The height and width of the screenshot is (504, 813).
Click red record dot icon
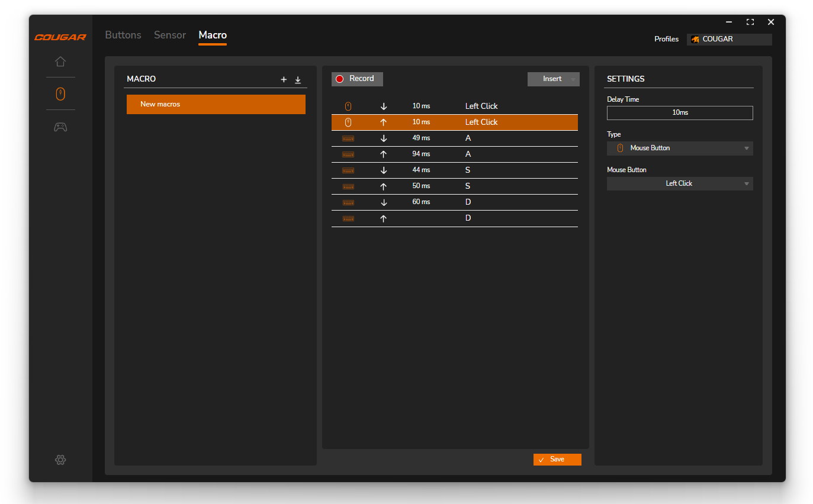[340, 79]
